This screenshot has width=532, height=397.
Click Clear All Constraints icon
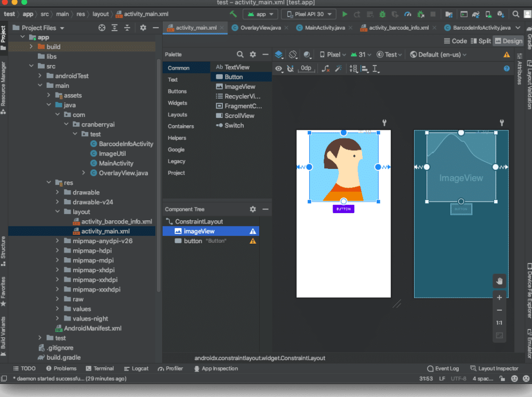tap(325, 69)
